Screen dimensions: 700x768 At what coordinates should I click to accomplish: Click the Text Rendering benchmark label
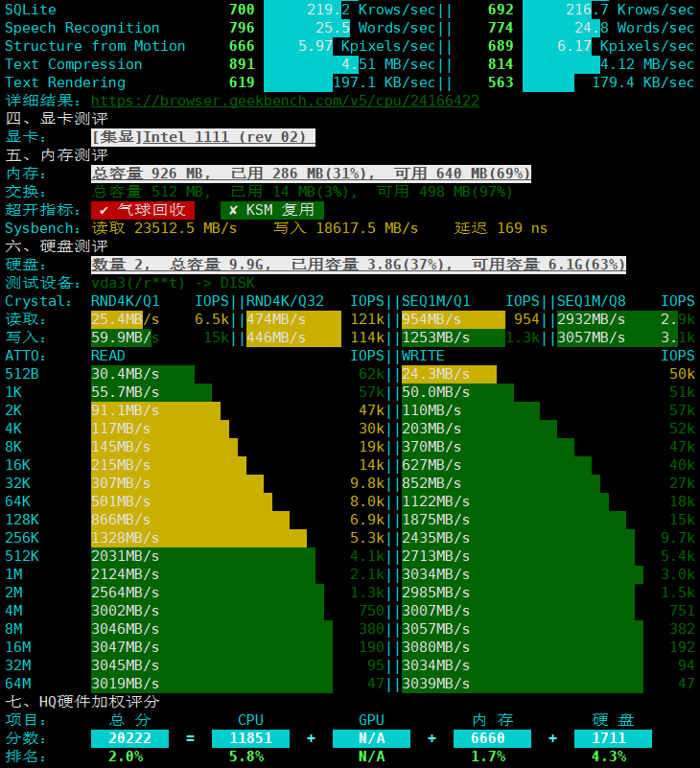65,82
